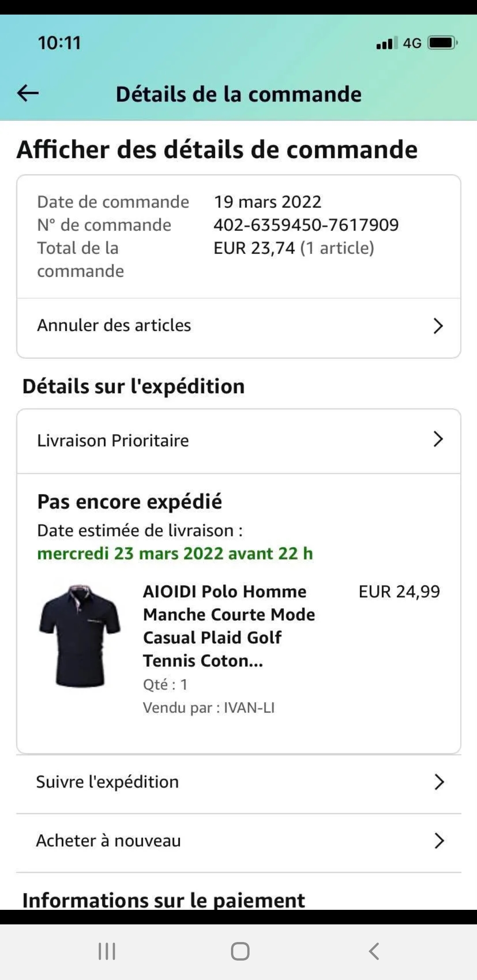Open AIOIDI Polo Homme product title
Image resolution: width=477 pixels, height=980 pixels.
(x=229, y=626)
